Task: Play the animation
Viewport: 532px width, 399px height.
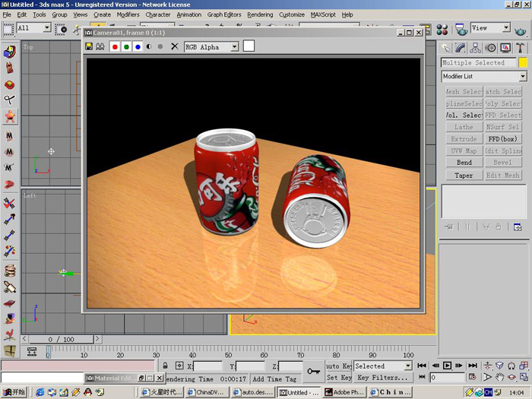Action: tap(447, 366)
